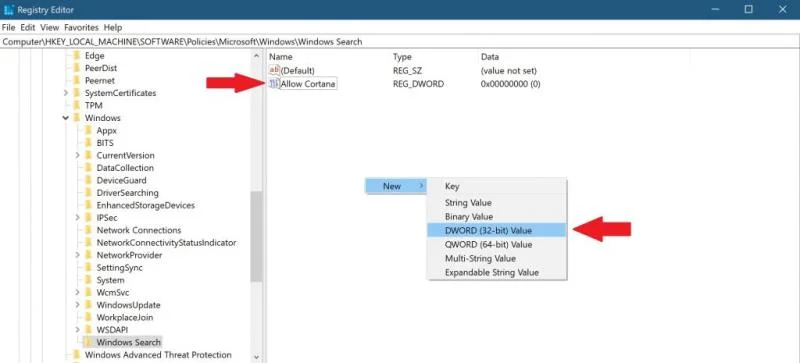Image resolution: width=800 pixels, height=363 pixels.
Task: Select the Edge folder icon
Action: [x=77, y=56]
